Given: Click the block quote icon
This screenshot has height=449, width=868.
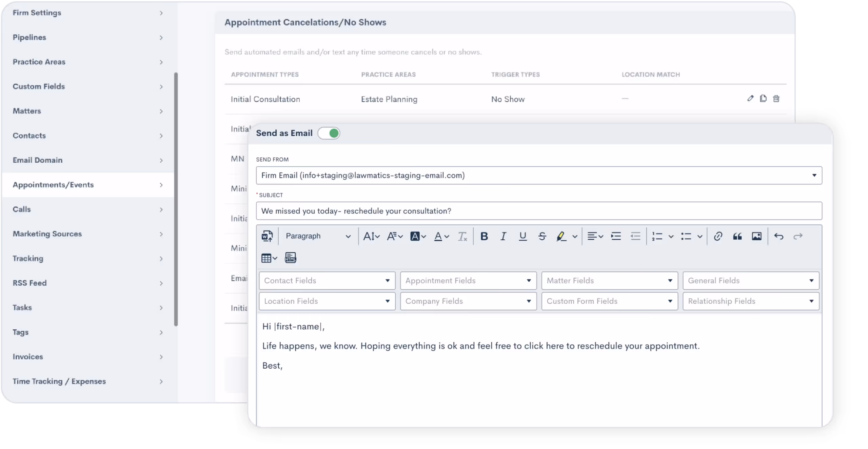Looking at the screenshot, I should tap(737, 236).
